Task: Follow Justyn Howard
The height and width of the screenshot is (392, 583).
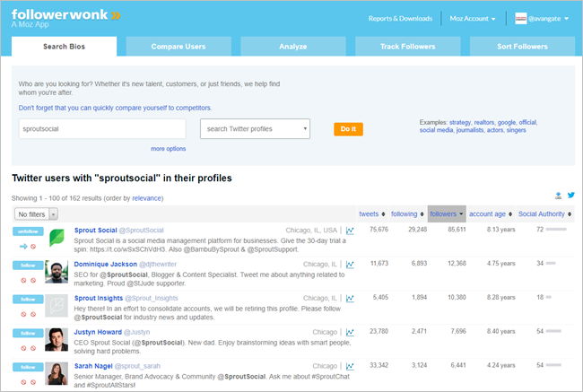Action: tap(28, 333)
